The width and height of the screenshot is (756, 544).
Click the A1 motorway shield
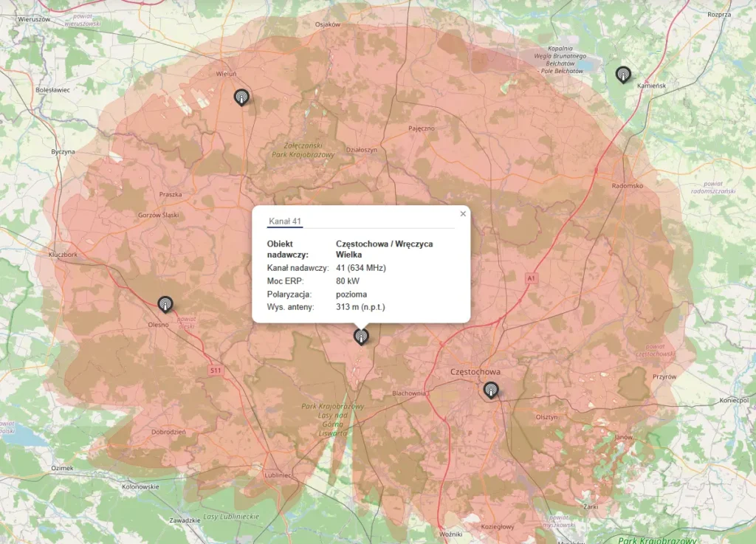tap(530, 278)
